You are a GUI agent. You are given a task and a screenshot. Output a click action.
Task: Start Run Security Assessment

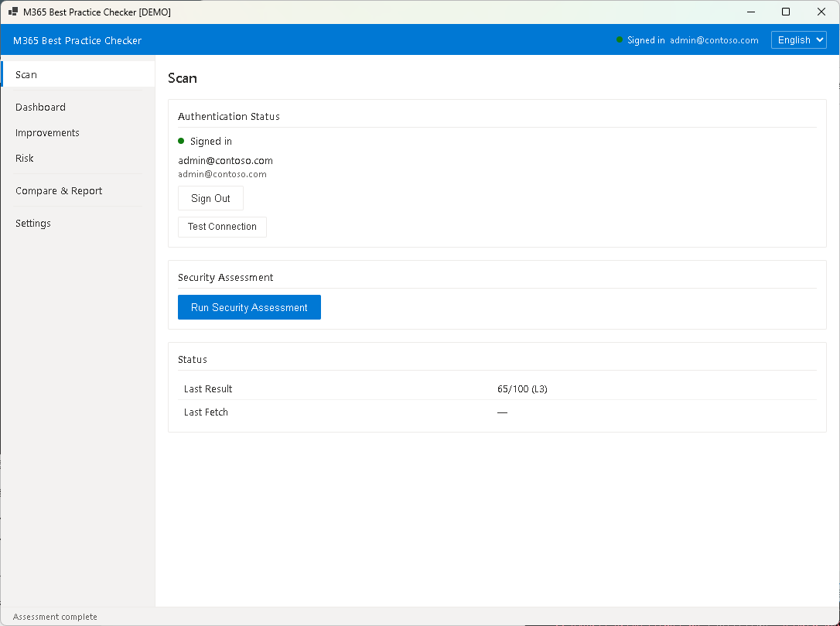point(249,307)
